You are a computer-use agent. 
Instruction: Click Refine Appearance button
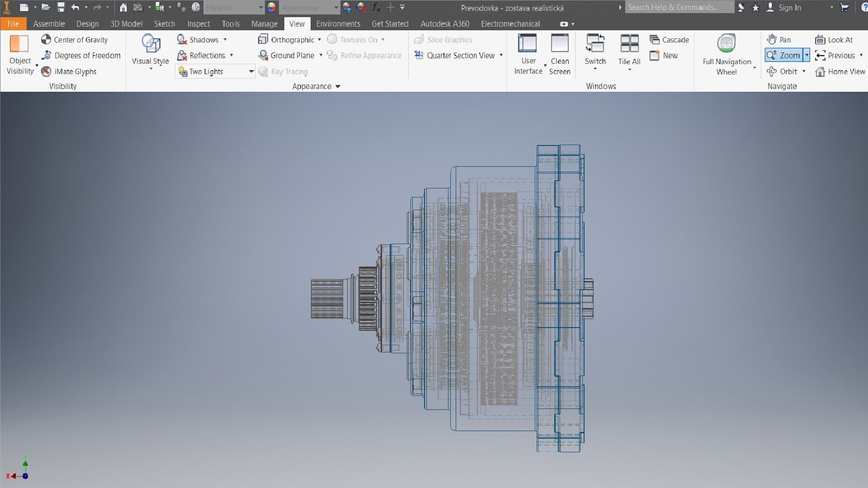364,56
